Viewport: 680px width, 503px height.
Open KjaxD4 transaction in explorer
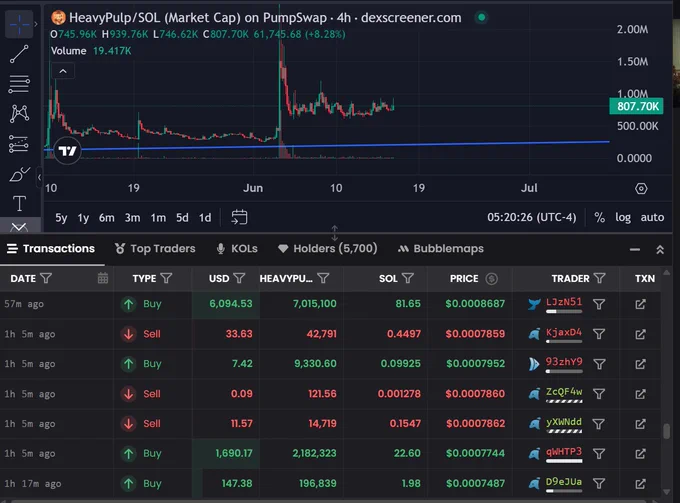(641, 334)
